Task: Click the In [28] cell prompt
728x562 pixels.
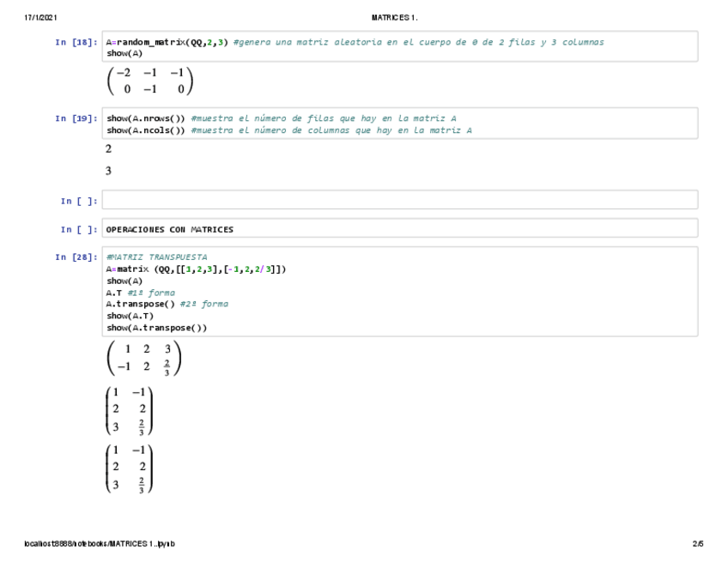Action: 76,257
